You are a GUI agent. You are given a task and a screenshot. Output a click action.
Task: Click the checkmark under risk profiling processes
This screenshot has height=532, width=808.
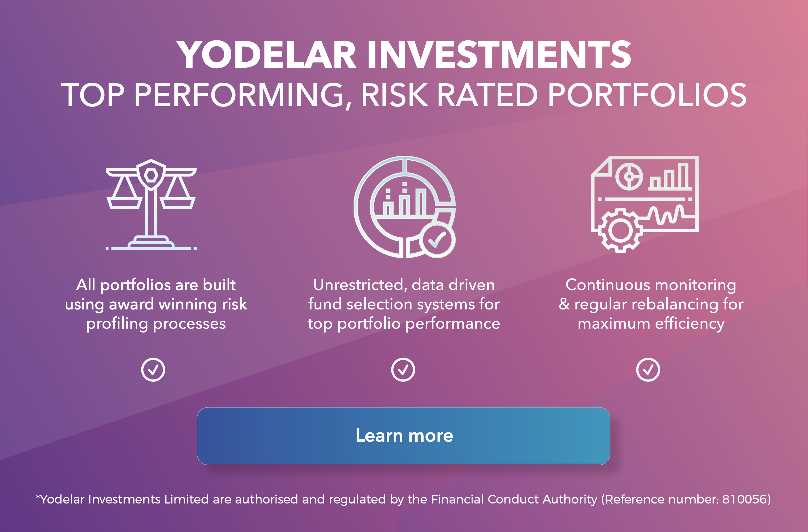point(153,370)
